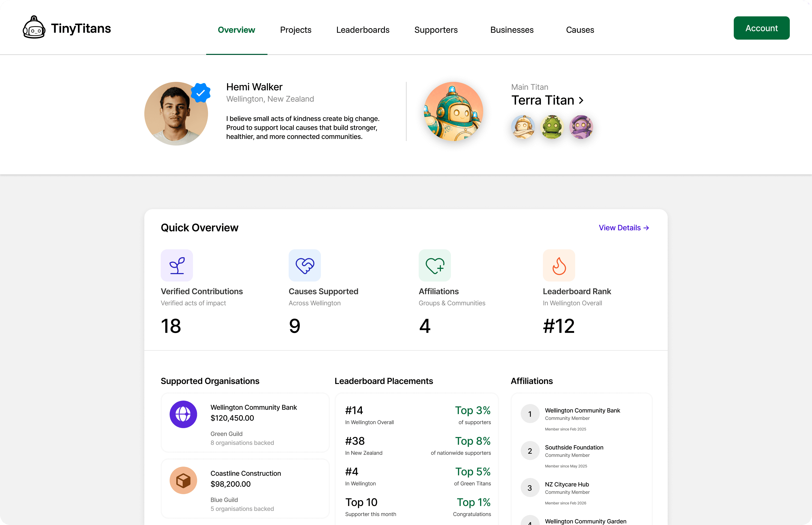Click the green Account button
The width and height of the screenshot is (812, 525).
tap(762, 28)
